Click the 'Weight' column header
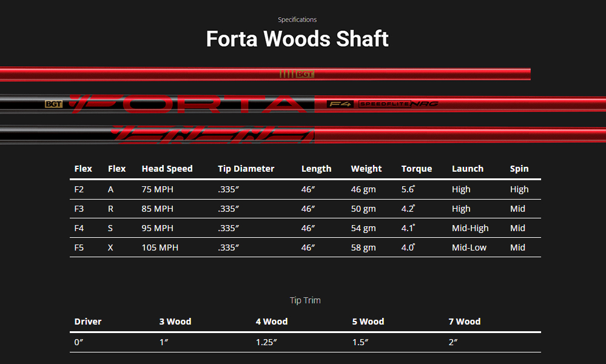The image size is (606, 364). tap(366, 169)
